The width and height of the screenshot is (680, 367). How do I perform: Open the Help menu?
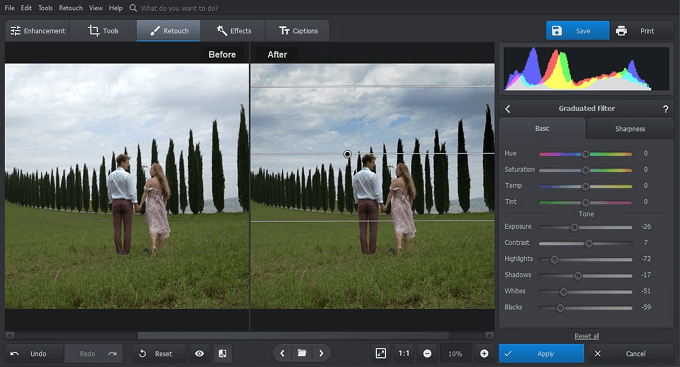(x=116, y=8)
